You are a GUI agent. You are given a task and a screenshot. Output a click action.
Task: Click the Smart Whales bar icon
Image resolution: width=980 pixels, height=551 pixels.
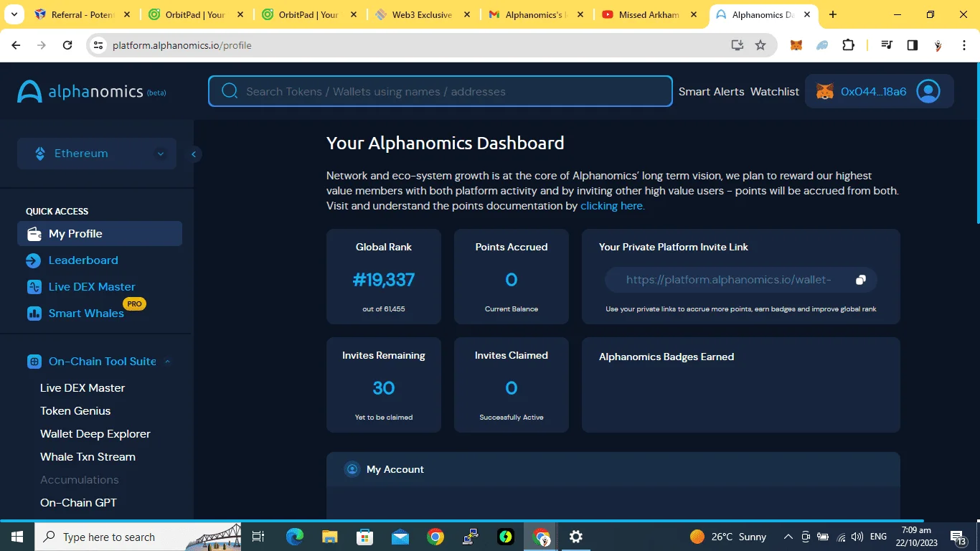tap(34, 314)
